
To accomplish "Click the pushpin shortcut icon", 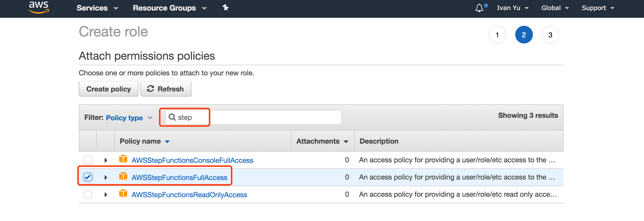I will 225,8.
